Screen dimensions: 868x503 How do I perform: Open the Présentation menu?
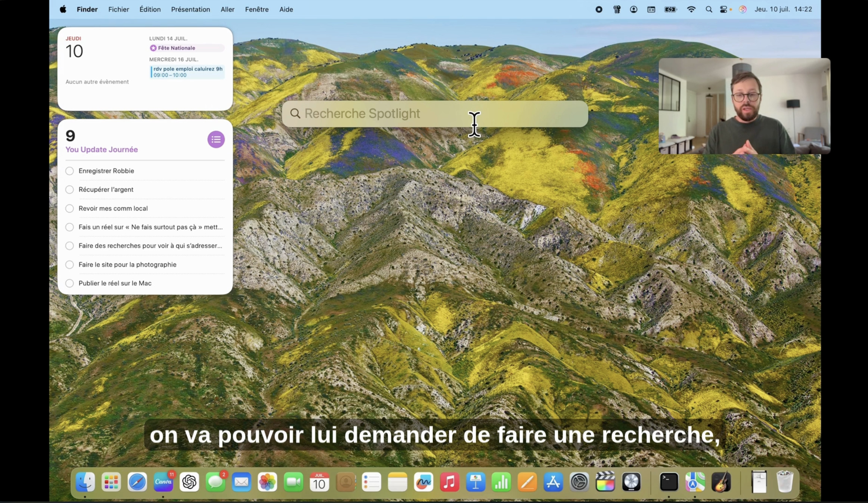(190, 9)
